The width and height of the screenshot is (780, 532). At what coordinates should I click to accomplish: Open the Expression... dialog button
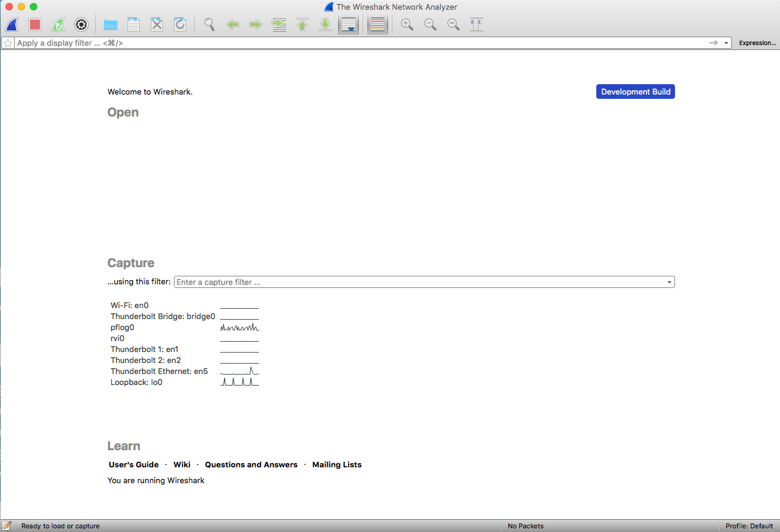pos(757,43)
